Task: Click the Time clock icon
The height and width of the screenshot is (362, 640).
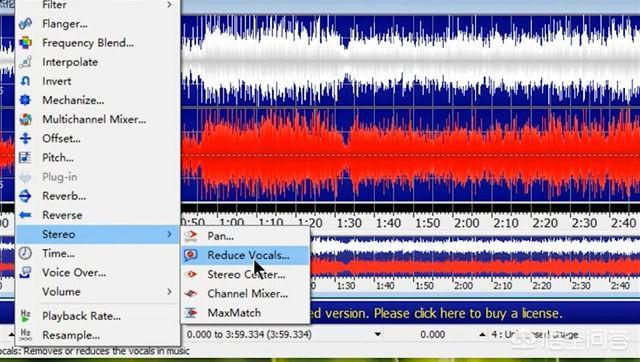Action: pyautogui.click(x=25, y=253)
